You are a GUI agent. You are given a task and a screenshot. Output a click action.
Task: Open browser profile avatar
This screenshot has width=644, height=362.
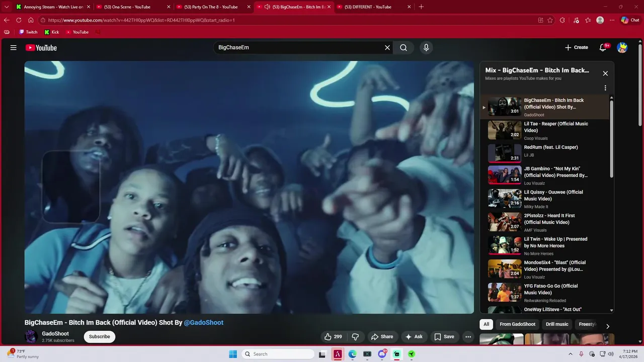click(600, 20)
